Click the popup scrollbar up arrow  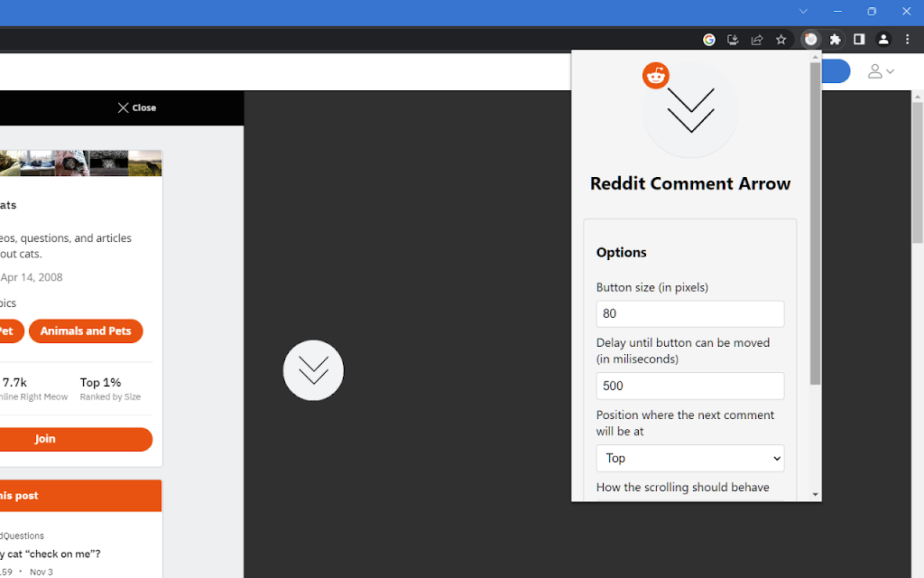coord(816,57)
